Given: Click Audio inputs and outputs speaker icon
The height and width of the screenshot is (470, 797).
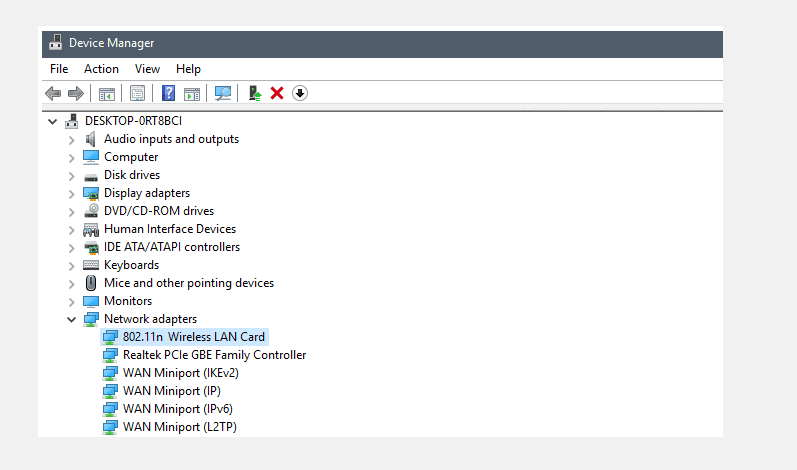Looking at the screenshot, I should [x=90, y=139].
